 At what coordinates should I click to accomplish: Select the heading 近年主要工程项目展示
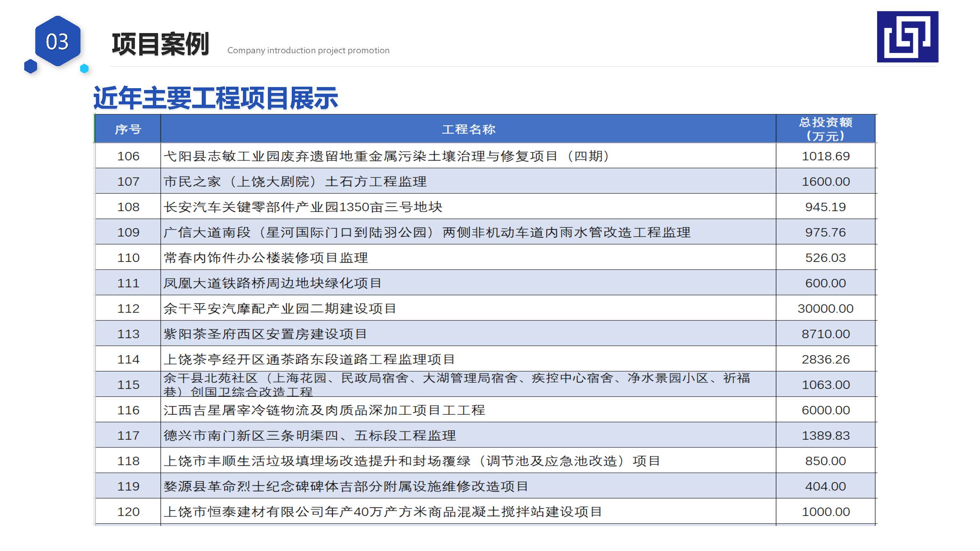pyautogui.click(x=216, y=98)
